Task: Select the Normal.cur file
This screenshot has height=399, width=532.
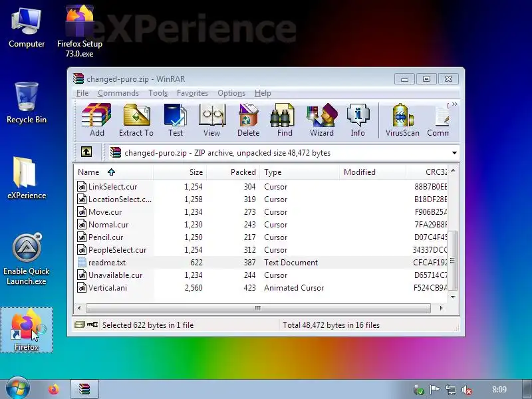Action: (x=261, y=225)
